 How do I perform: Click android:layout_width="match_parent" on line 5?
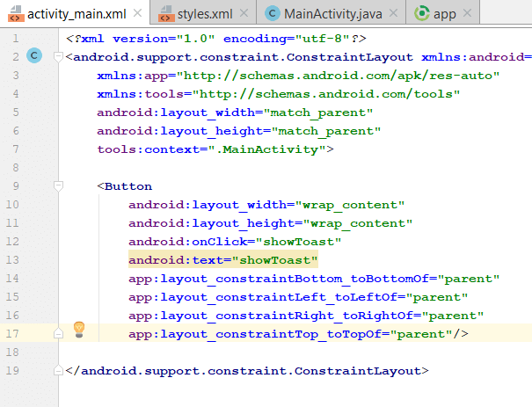click(235, 113)
